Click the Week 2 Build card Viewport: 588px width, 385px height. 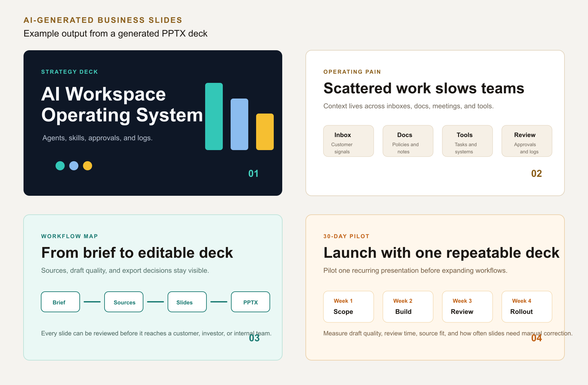(x=408, y=307)
